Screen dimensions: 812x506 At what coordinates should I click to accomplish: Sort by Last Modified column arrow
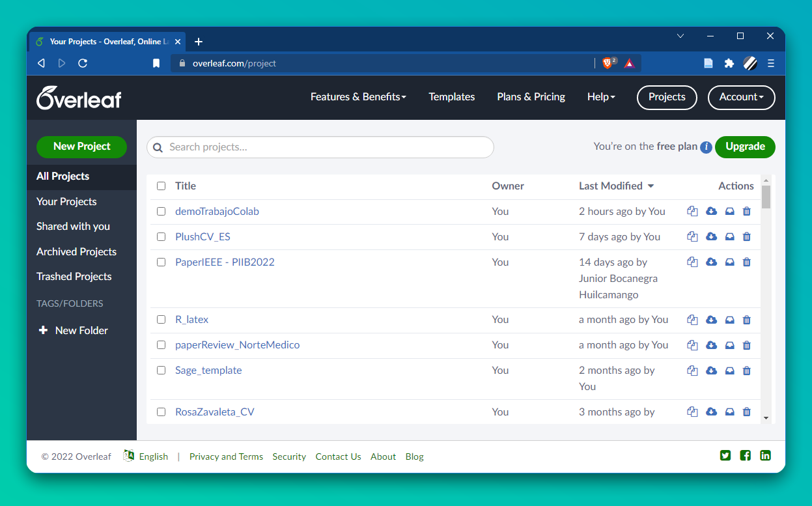651,186
